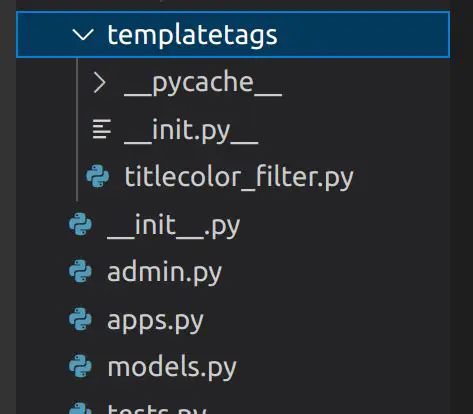Open titlecolor_filter.py
The width and height of the screenshot is (473, 414).
239,177
